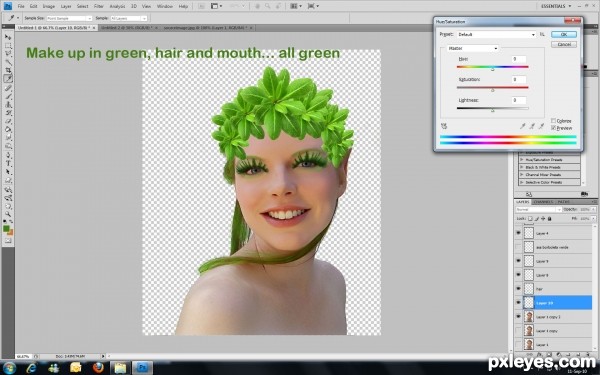Screen dimensions: 600x375
Task: Select the Eyedropper tool in the toolbox
Action: click(8, 79)
